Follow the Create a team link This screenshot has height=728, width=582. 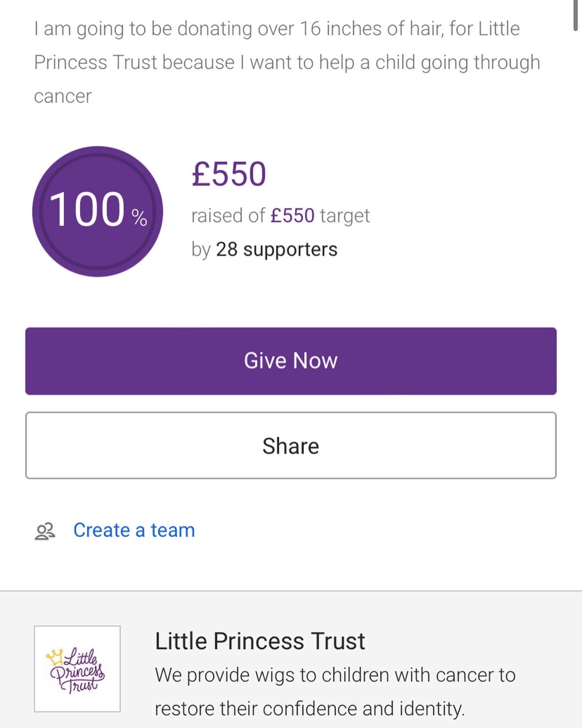(134, 531)
